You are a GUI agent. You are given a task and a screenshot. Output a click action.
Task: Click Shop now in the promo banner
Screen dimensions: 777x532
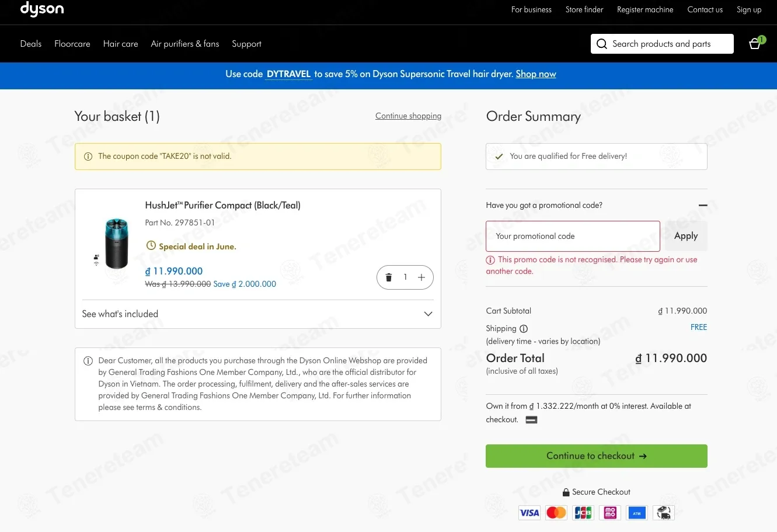[536, 74]
